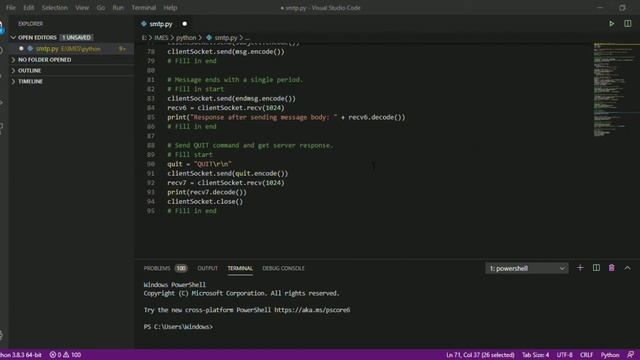Click Python interpreter version in status bar

(21, 355)
